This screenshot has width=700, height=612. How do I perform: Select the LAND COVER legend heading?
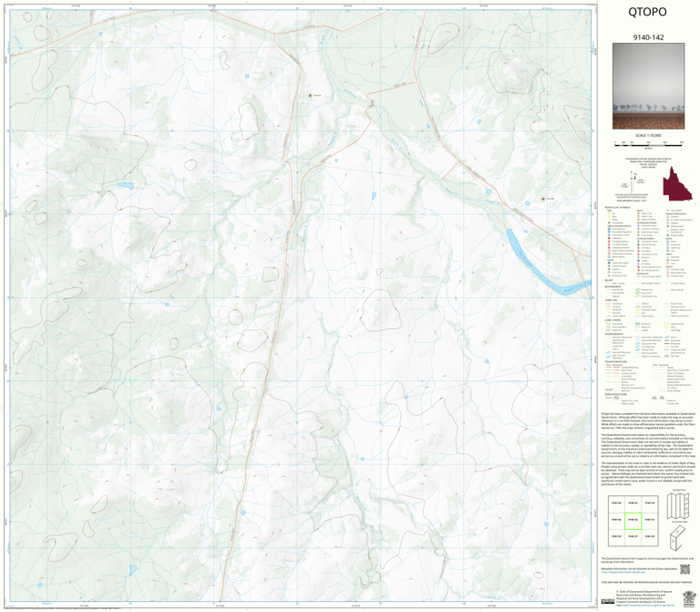point(612,320)
